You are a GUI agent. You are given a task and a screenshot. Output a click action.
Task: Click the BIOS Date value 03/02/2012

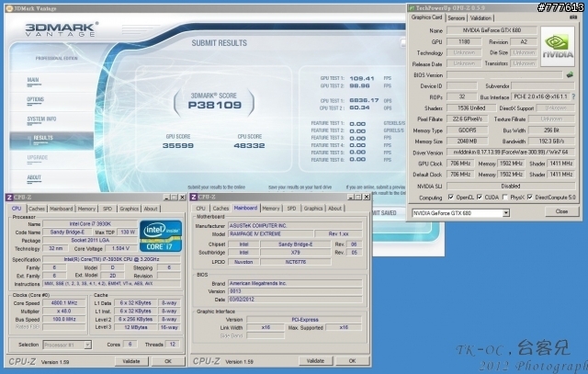click(x=295, y=300)
